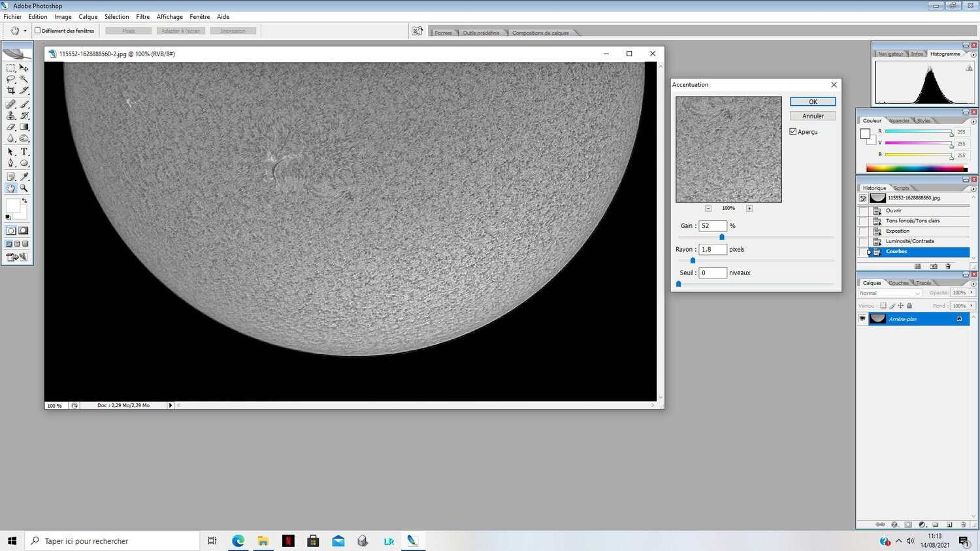Viewport: 980px width, 551px height.
Task: Open Couleur panel options menu arrow
Action: tap(973, 122)
